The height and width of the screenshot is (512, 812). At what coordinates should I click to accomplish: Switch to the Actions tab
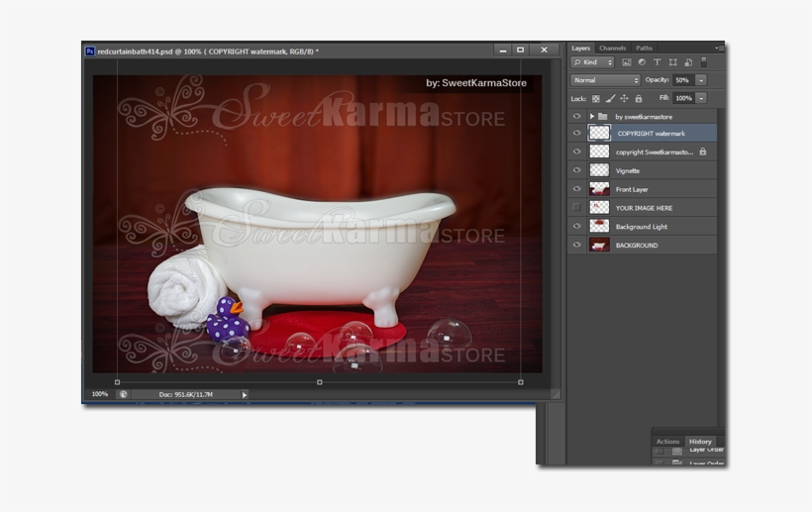[x=667, y=442]
